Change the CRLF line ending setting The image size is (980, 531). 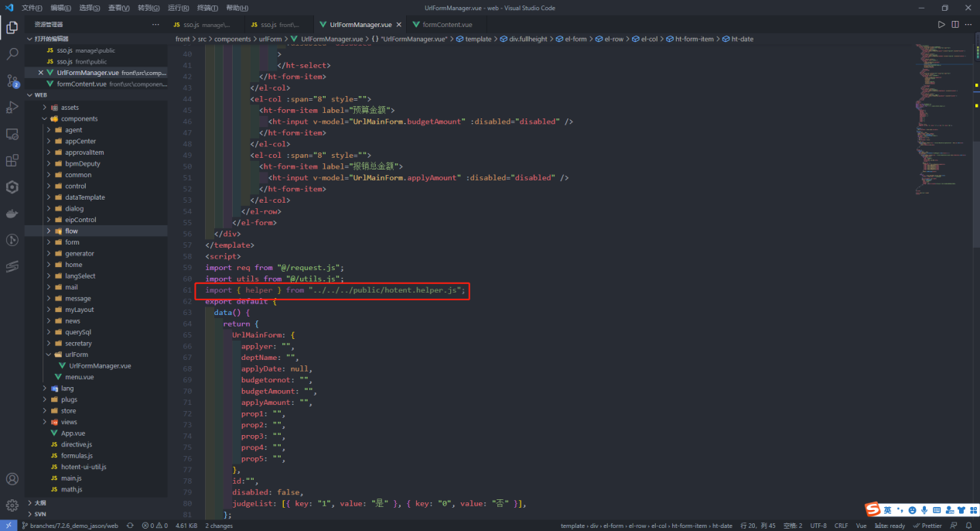click(x=841, y=526)
